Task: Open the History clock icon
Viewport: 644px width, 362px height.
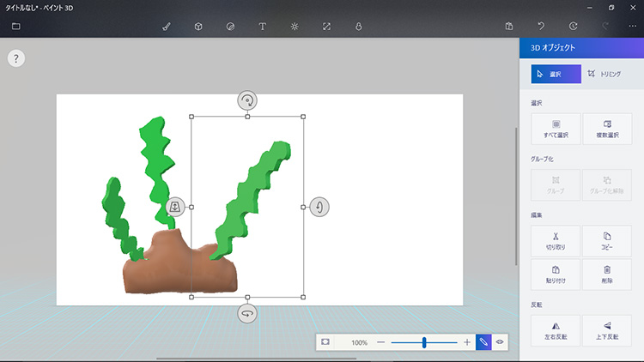Action: [573, 27]
